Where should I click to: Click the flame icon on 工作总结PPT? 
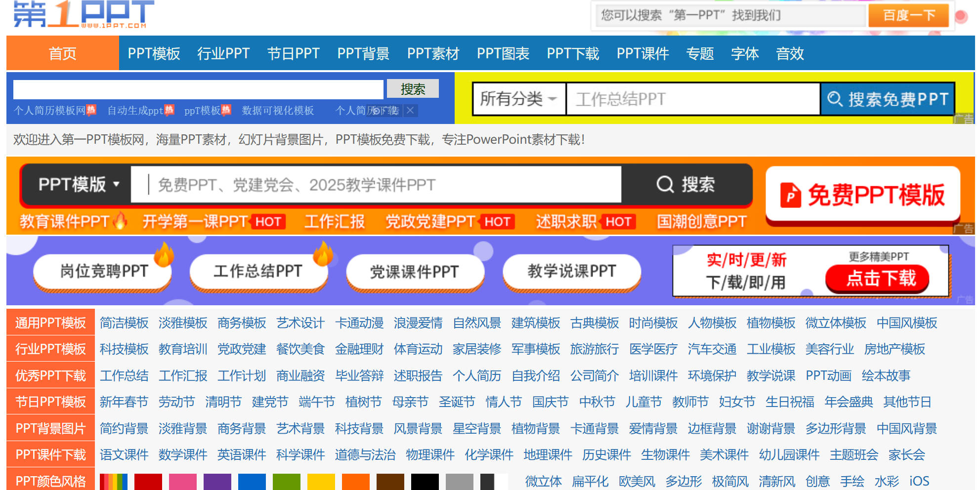[323, 254]
